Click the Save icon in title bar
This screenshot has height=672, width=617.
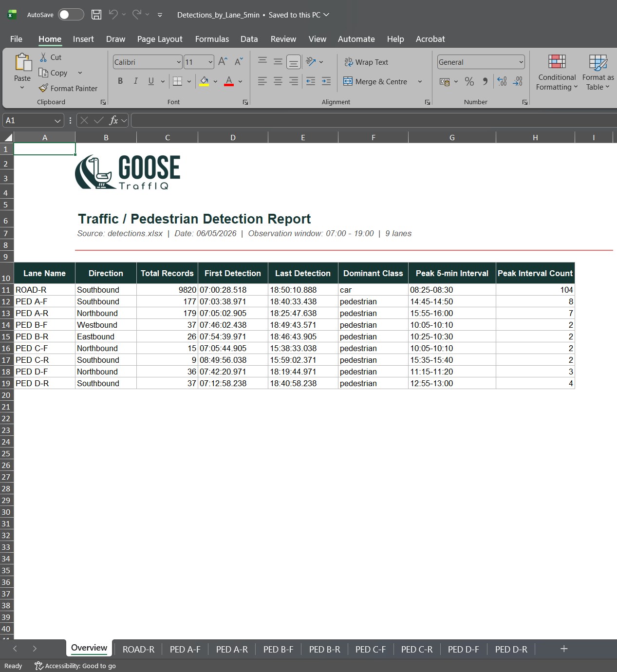tap(96, 15)
